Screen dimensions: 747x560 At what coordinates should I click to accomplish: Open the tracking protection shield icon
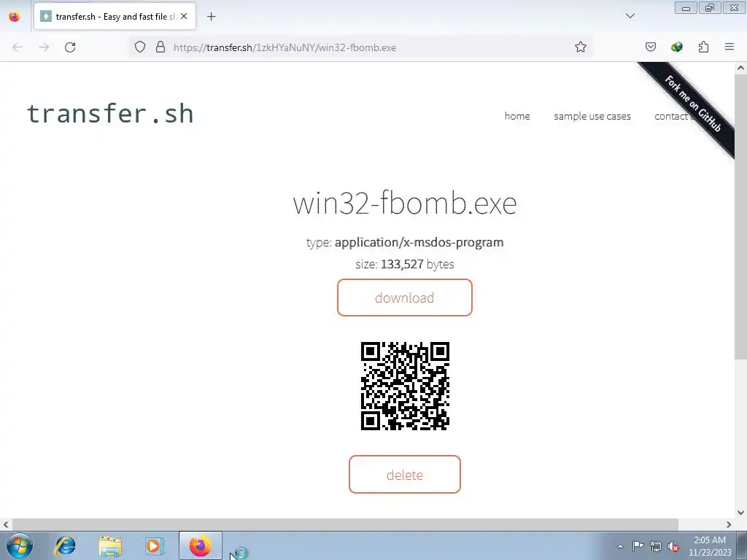(x=139, y=47)
